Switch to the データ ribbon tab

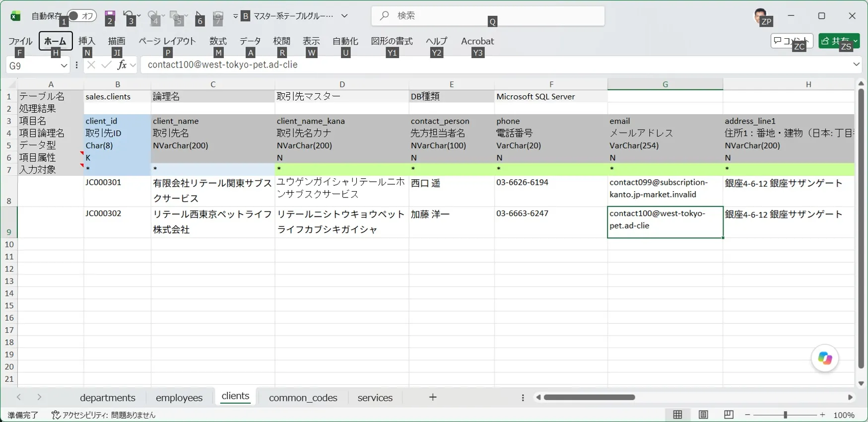pyautogui.click(x=250, y=41)
